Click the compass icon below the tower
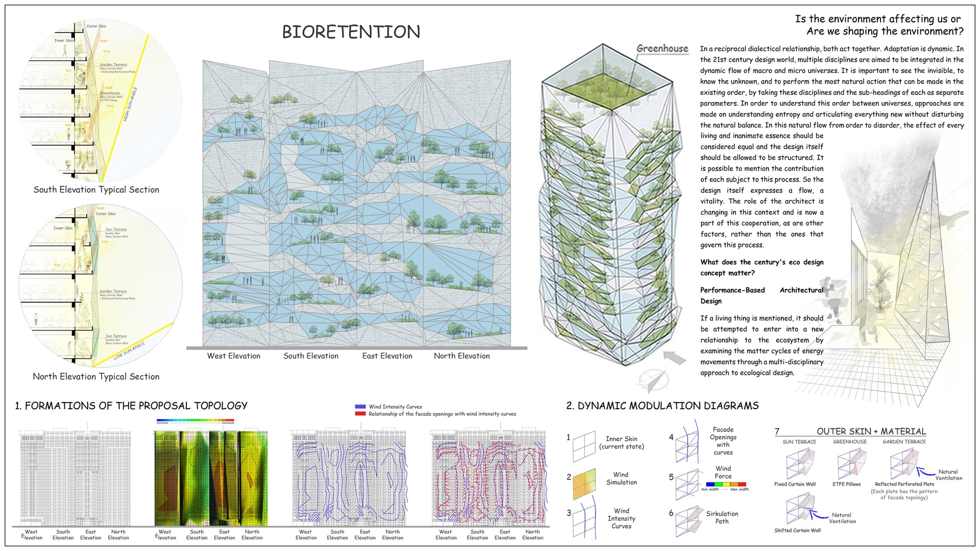Viewport: 980px width, 551px height. pyautogui.click(x=653, y=380)
